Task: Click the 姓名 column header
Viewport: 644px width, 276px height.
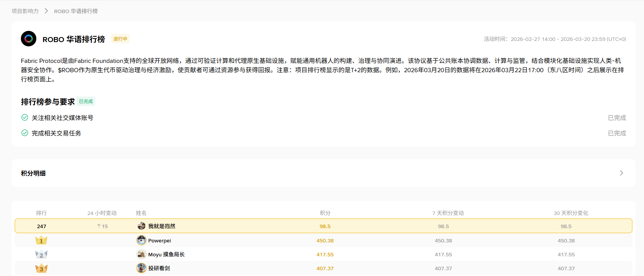Action: [141, 213]
